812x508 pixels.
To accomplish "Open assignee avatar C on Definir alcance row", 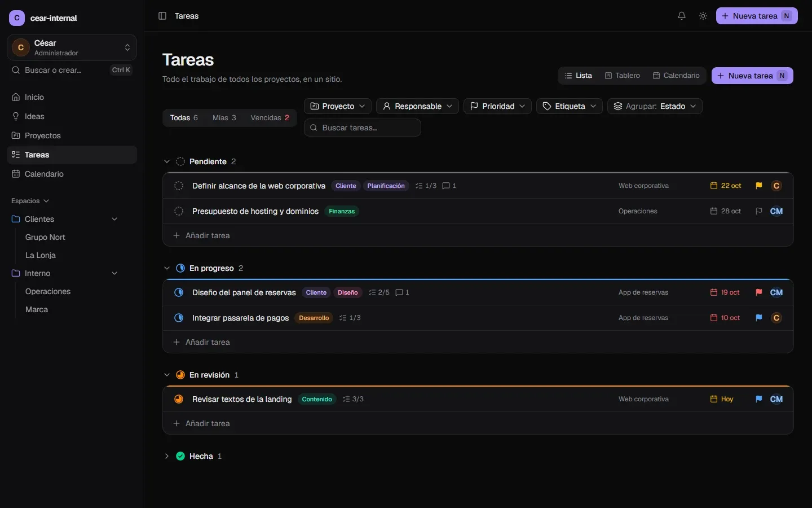I will (776, 186).
